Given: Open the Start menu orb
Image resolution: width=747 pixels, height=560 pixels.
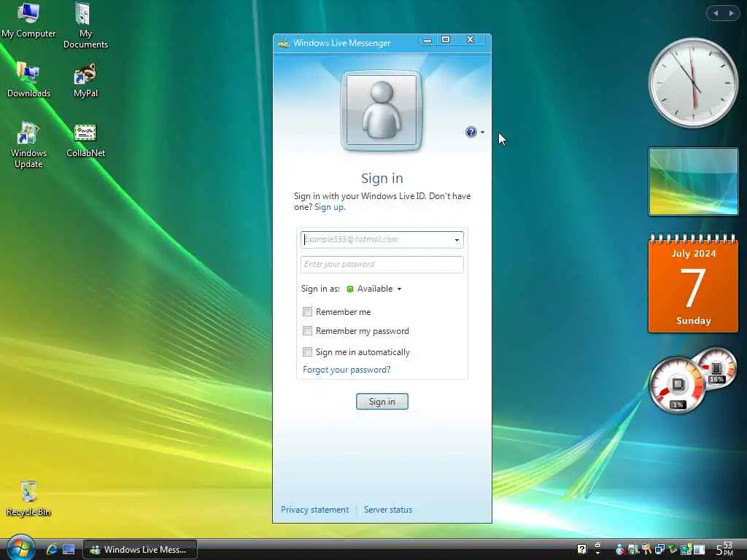Looking at the screenshot, I should click(20, 548).
